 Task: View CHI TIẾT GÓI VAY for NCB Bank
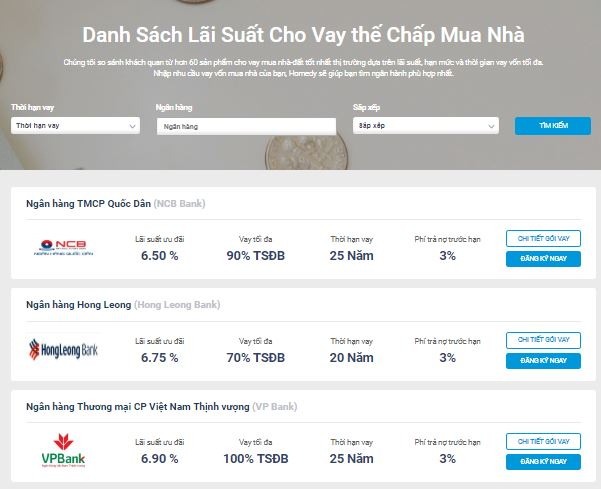(543, 238)
